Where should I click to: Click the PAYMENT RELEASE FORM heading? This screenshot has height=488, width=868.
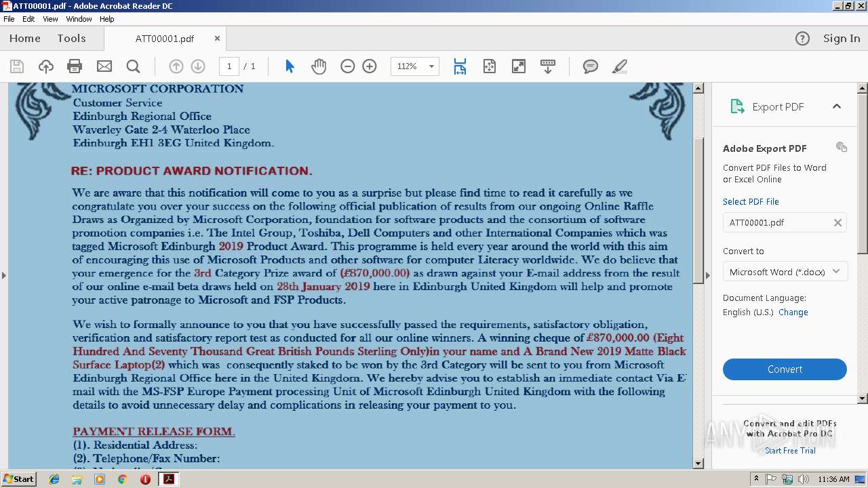[x=154, y=432]
